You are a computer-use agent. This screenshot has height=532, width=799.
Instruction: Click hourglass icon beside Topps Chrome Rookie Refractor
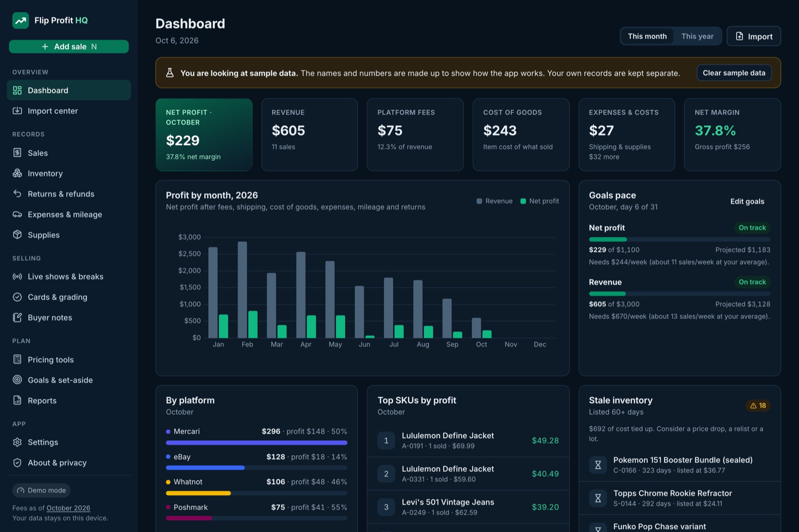tap(598, 498)
